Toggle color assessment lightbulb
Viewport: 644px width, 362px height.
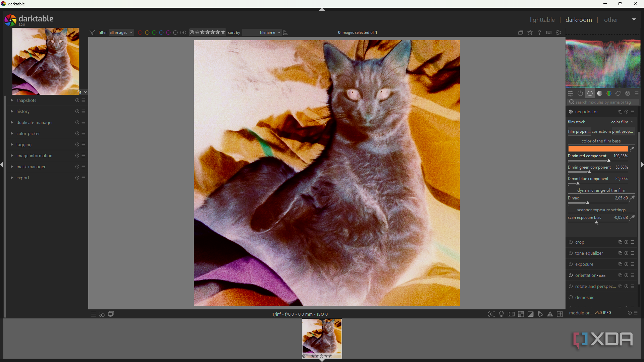(501, 314)
